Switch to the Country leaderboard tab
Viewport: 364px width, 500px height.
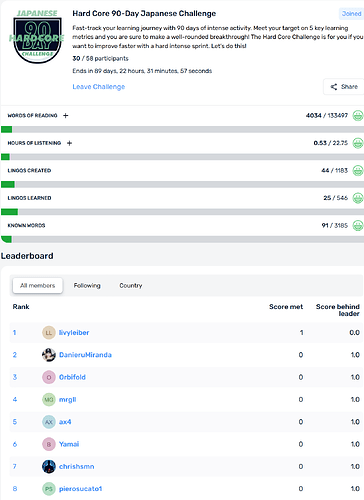(131, 286)
